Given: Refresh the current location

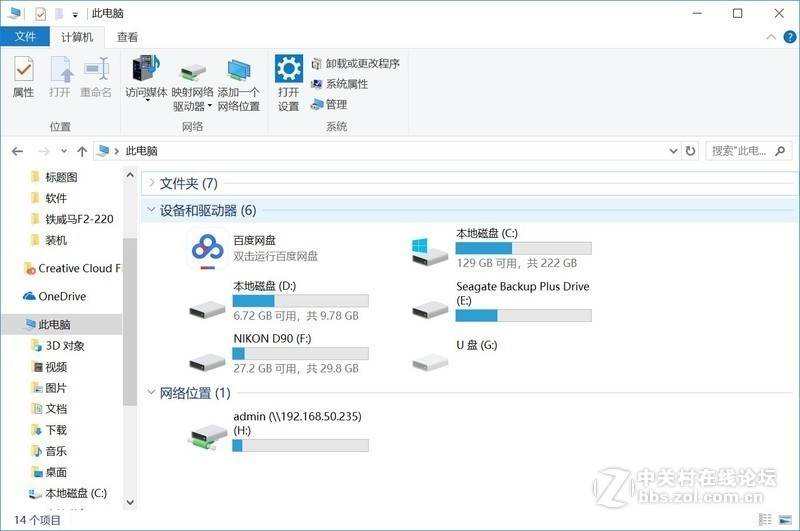Looking at the screenshot, I should coord(690,151).
